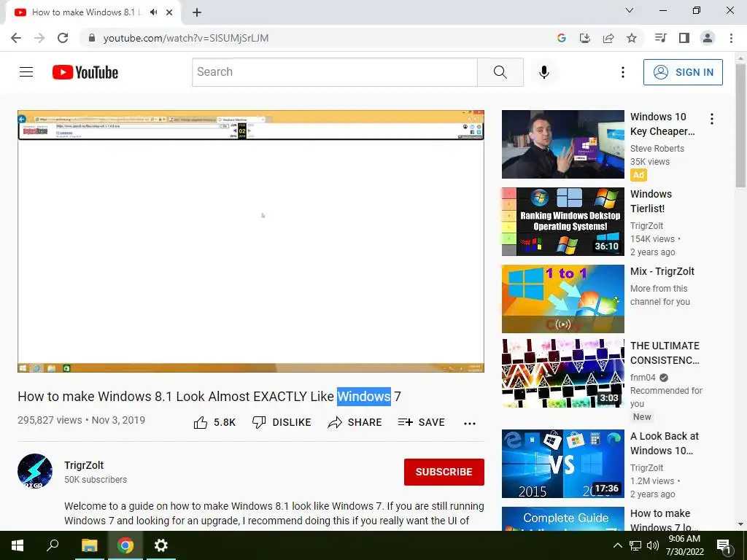View site info via lock icon
Viewport: 747px width, 560px height.
click(x=92, y=38)
